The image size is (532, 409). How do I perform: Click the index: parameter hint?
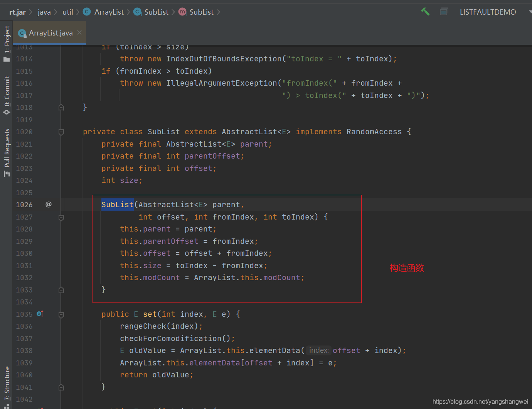click(319, 350)
